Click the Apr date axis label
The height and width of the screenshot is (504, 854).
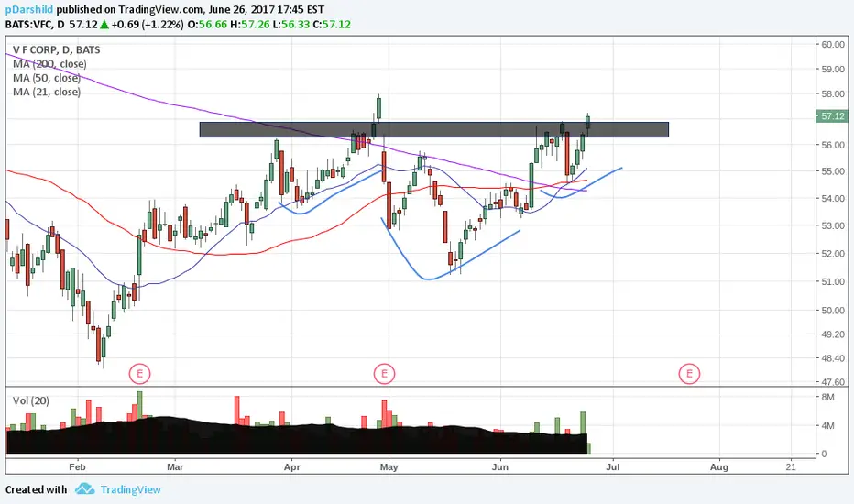[292, 467]
